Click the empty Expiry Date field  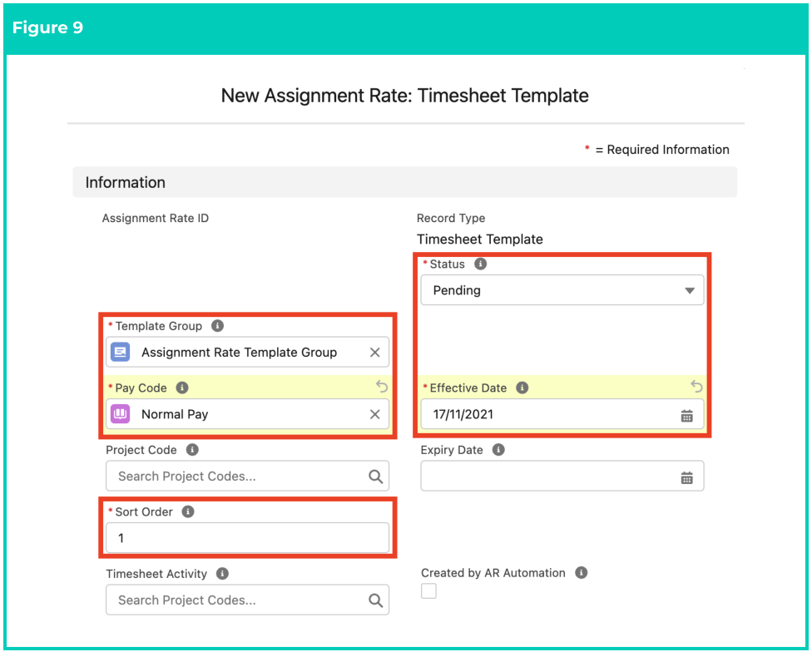562,476
